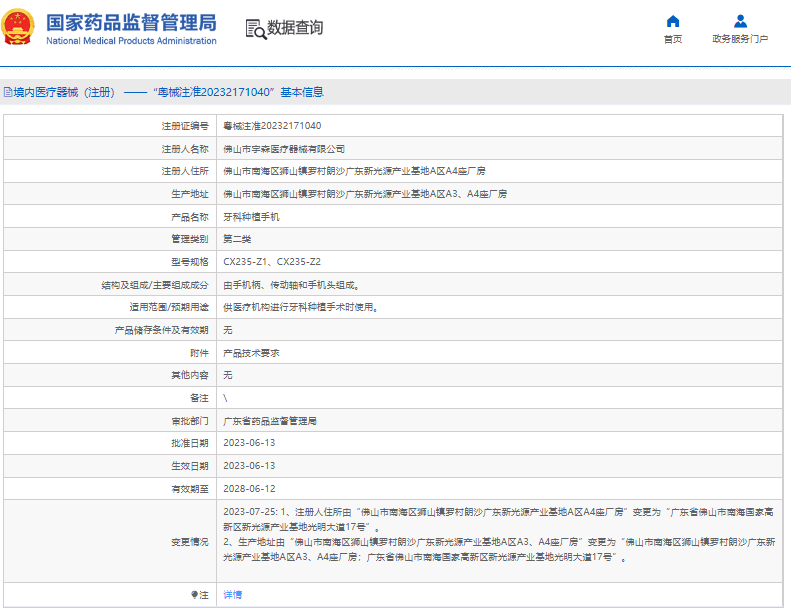
Task: Select 批准日期 value 2023-06-13
Action: point(249,443)
